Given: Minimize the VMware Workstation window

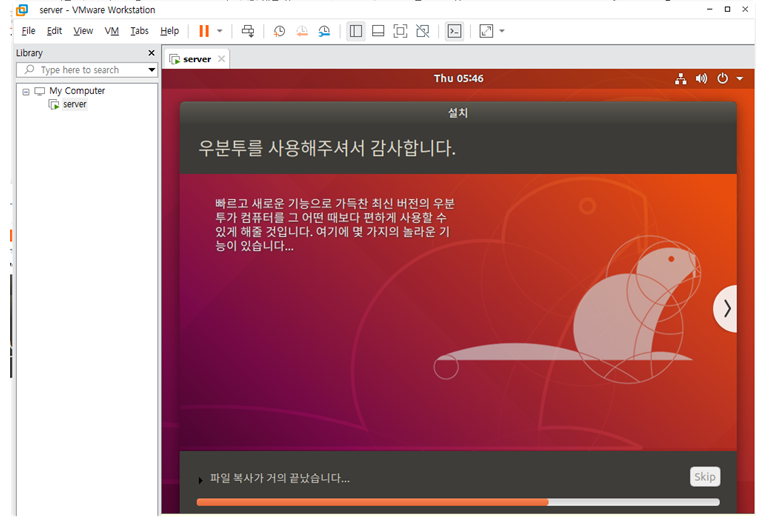Looking at the screenshot, I should tap(709, 9).
